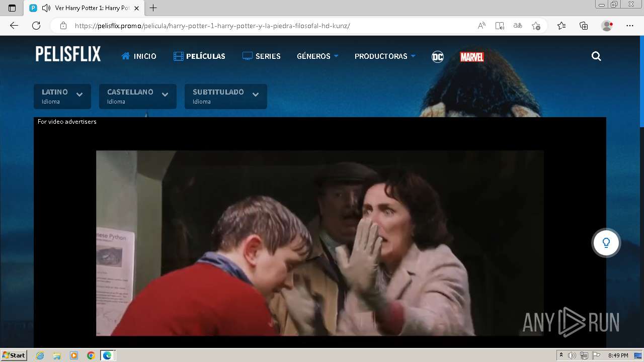Expand the PRODUCTORAS dropdown

(385, 56)
